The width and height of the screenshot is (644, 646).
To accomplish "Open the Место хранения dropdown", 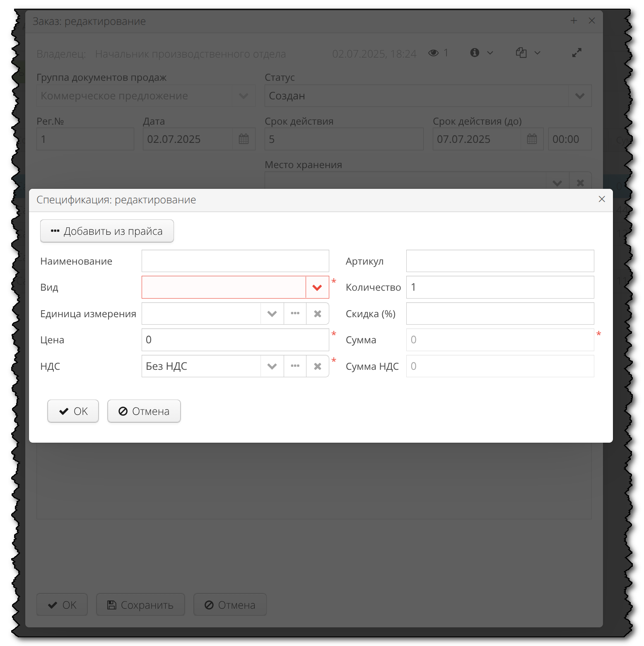I will tap(557, 182).
